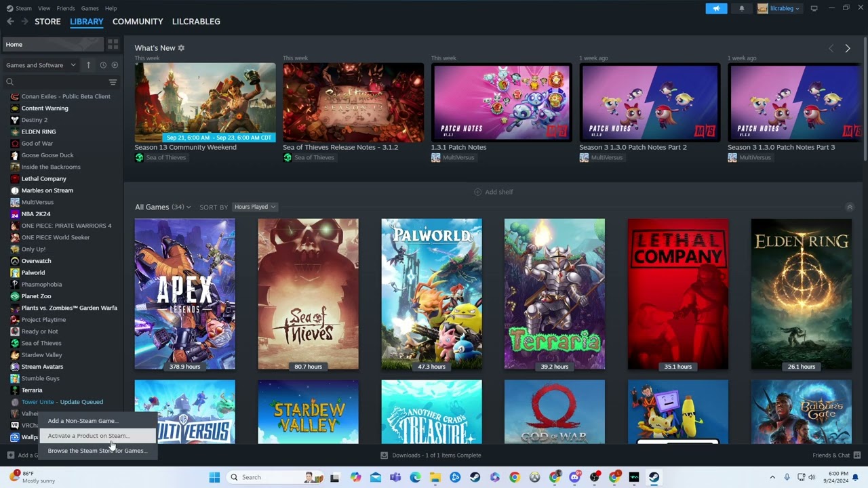Open Apex Legends game cover
The width and height of the screenshot is (868, 488).
pos(184,294)
